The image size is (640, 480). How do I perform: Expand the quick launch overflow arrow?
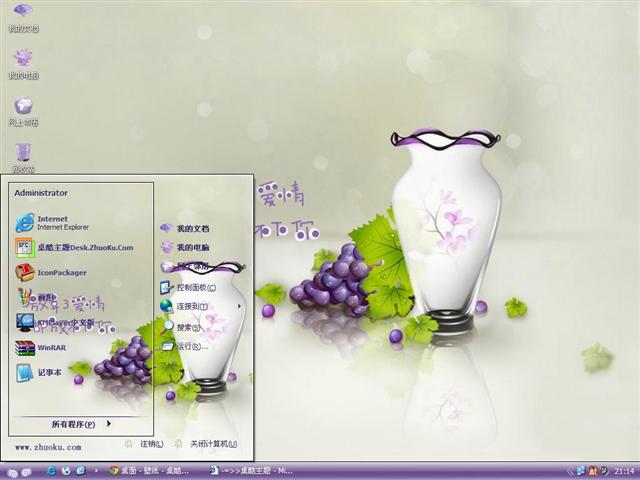[x=96, y=471]
